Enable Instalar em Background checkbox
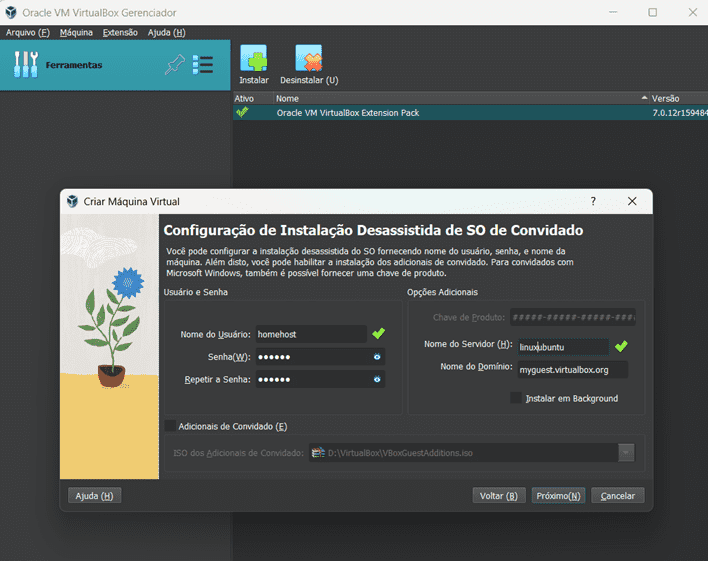Viewport: 708px width, 561px height. tap(516, 398)
